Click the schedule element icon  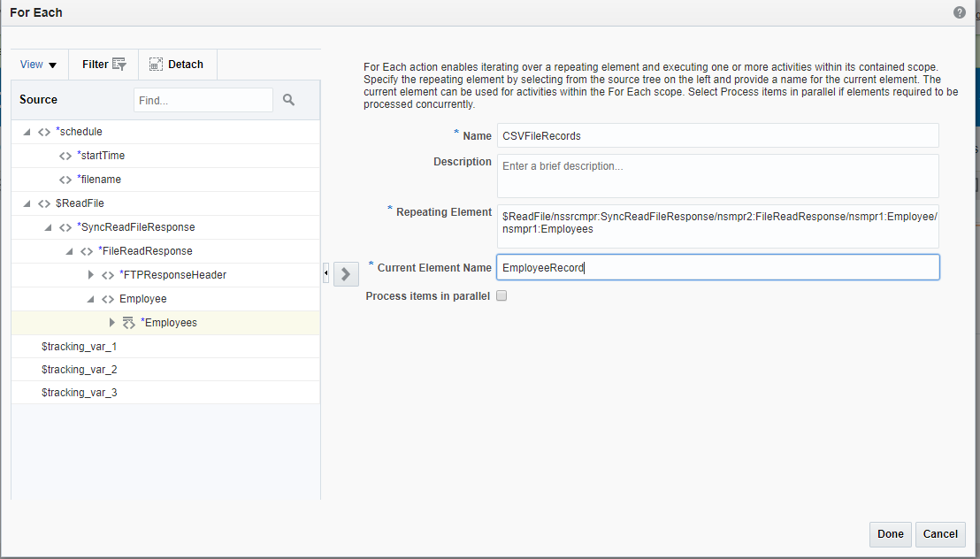point(44,132)
